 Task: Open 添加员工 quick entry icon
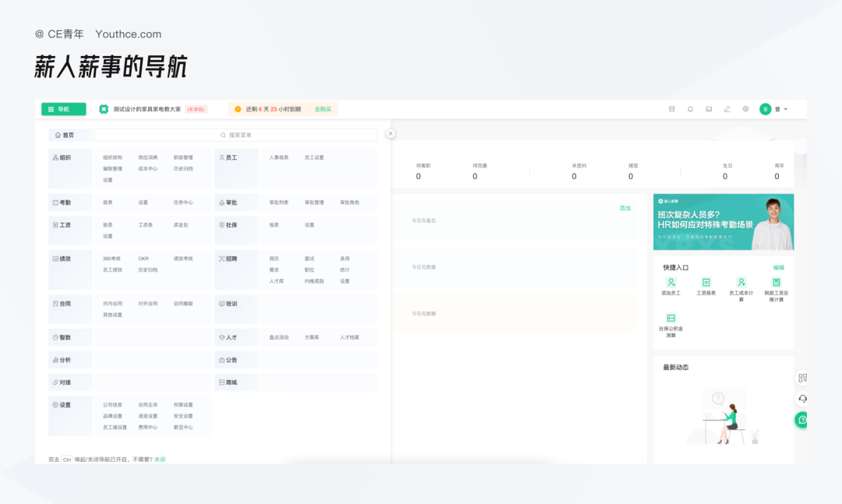670,283
